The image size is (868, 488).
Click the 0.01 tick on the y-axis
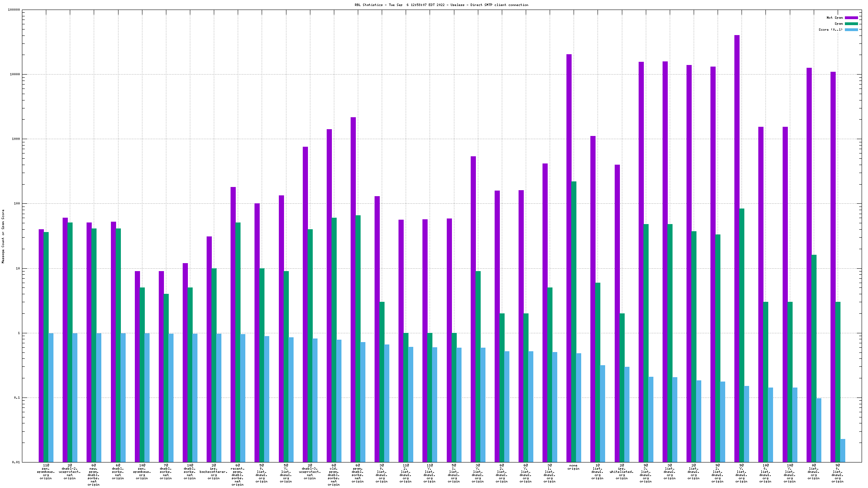pyautogui.click(x=16, y=462)
